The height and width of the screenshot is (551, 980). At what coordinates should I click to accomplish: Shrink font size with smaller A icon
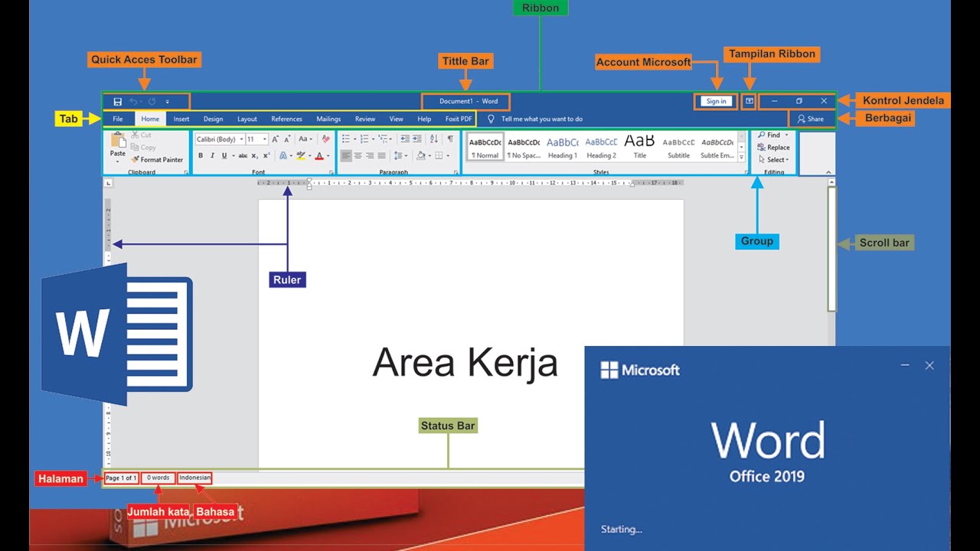coord(287,139)
